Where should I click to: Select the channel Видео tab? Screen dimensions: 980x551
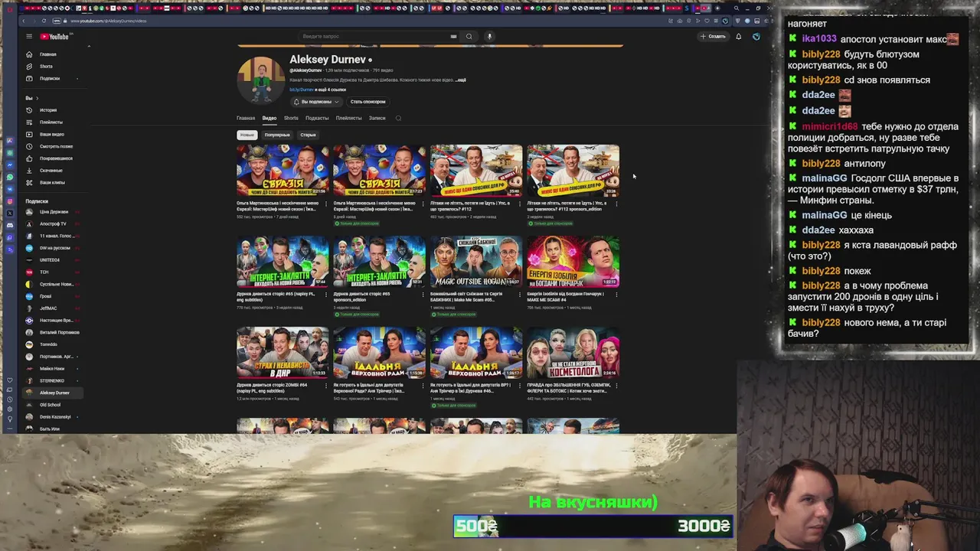(x=269, y=118)
